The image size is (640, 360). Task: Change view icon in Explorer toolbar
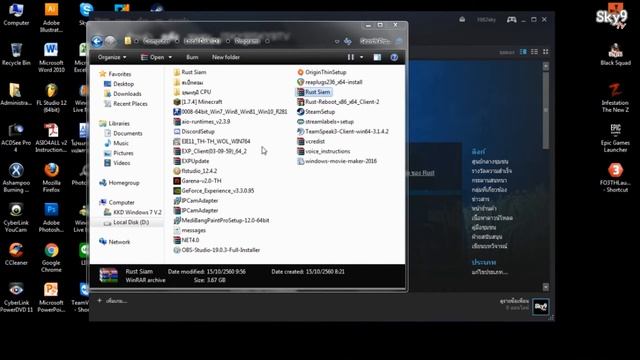351,57
